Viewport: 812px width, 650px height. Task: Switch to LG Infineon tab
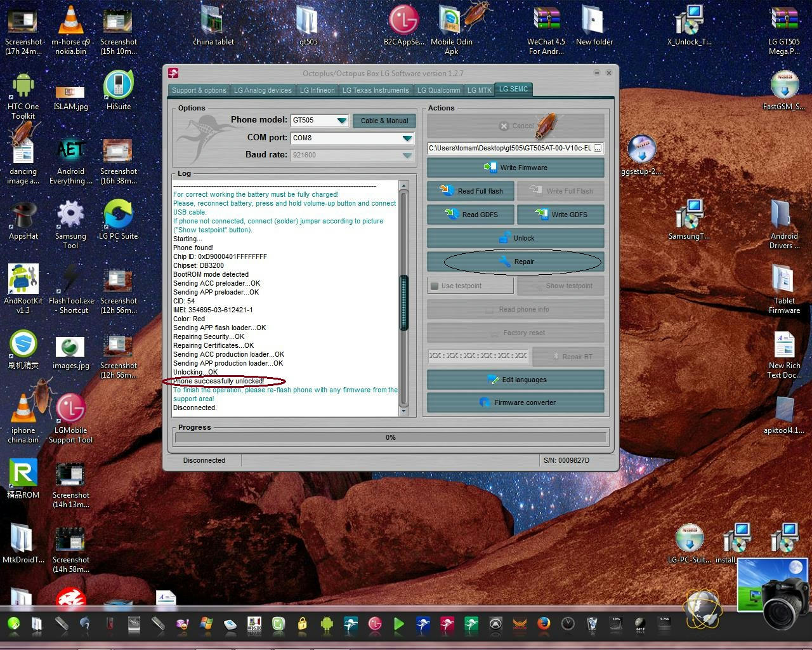317,90
